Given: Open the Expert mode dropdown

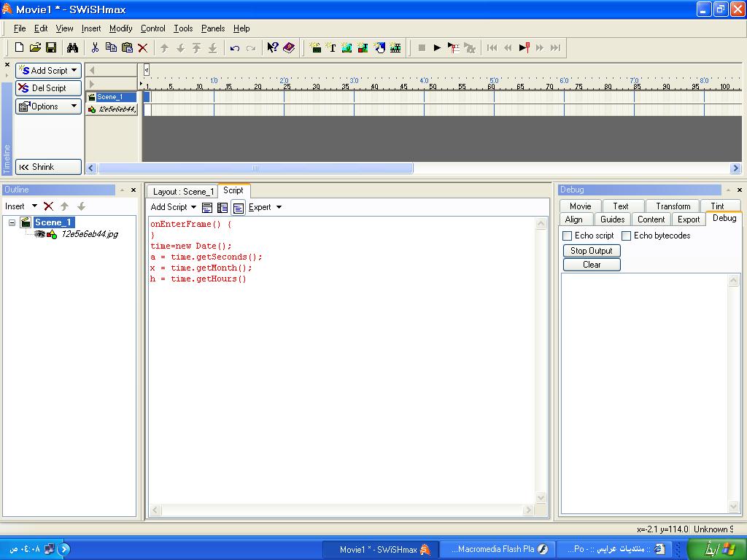Looking at the screenshot, I should [265, 207].
